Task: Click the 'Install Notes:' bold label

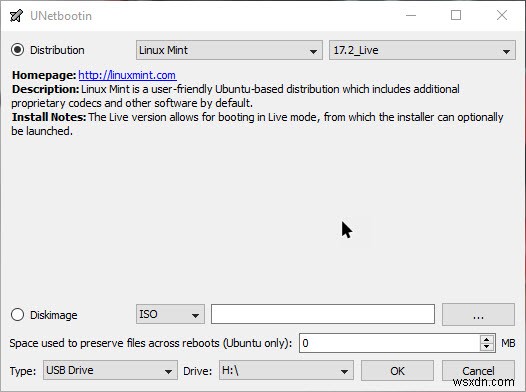Action: click(49, 117)
